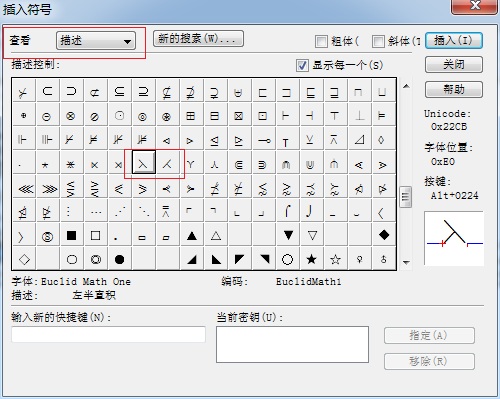Close the 插入符号 dialog with X
The height and width of the screenshot is (399, 500).
click(475, 6)
